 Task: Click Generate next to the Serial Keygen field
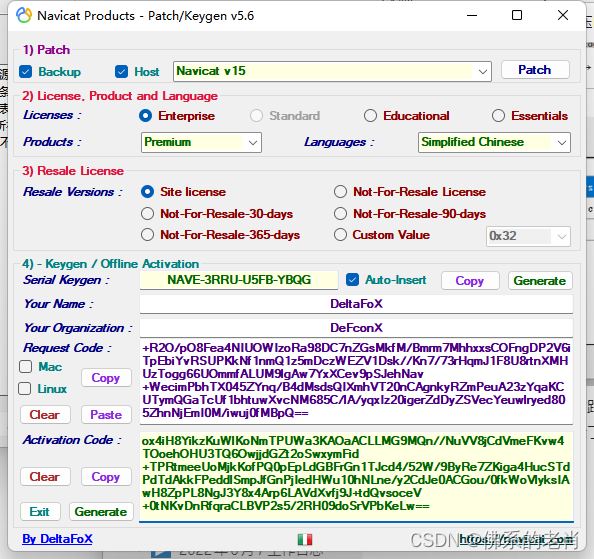540,281
